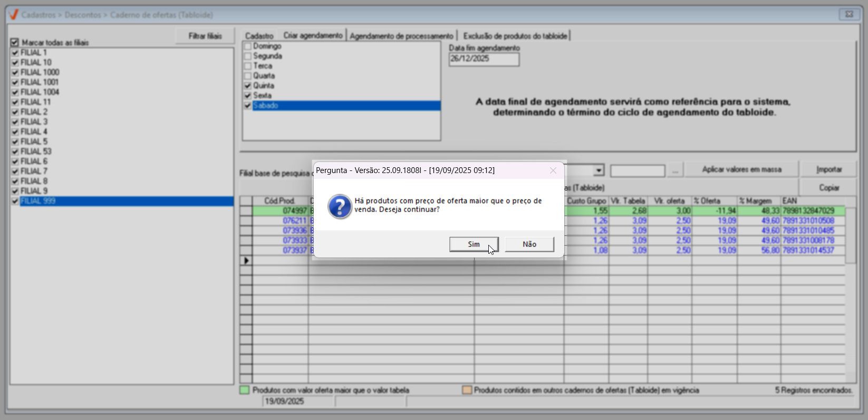This screenshot has width=868, height=420.
Task: Select product code 073937 cell
Action: 281,250
